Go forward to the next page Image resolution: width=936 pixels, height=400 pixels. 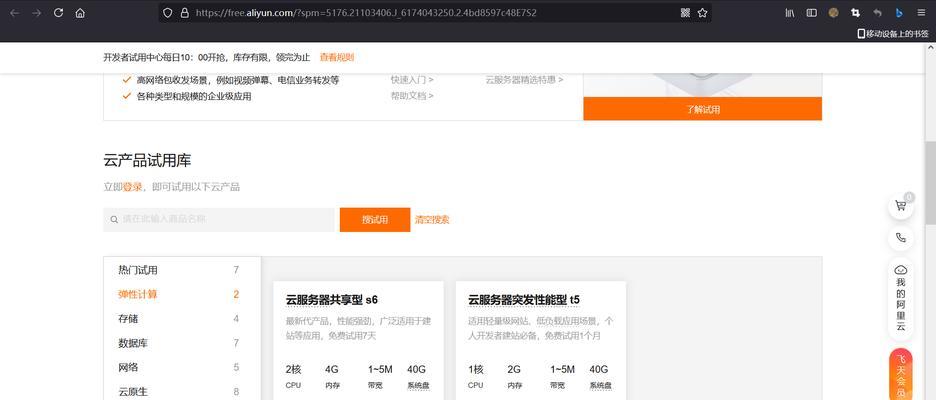[36, 13]
